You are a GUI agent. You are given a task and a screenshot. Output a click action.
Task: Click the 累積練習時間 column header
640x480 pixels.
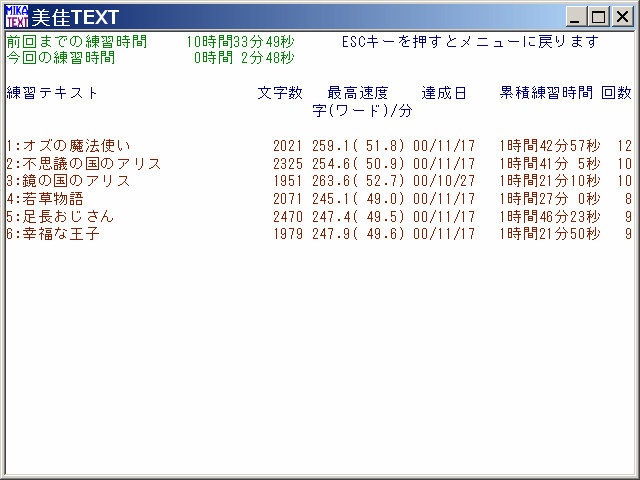pyautogui.click(x=545, y=93)
